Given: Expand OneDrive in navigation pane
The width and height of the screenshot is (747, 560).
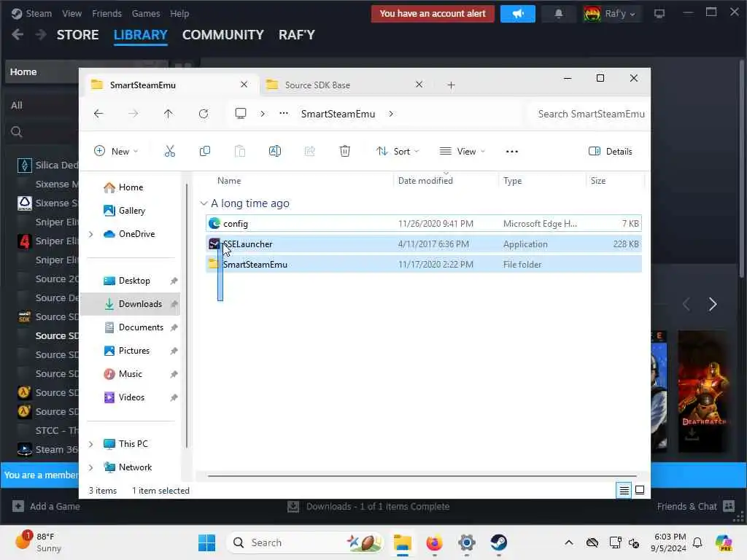Looking at the screenshot, I should [91, 234].
